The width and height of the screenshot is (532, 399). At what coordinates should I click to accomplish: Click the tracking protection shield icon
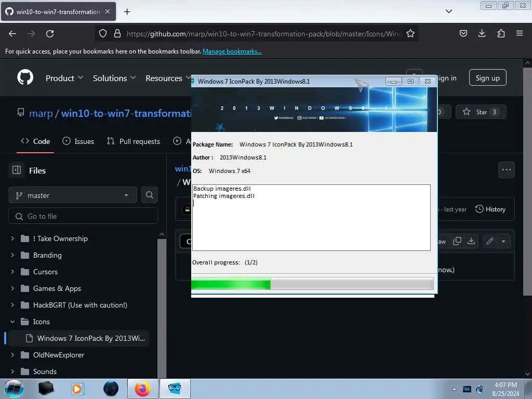103,34
